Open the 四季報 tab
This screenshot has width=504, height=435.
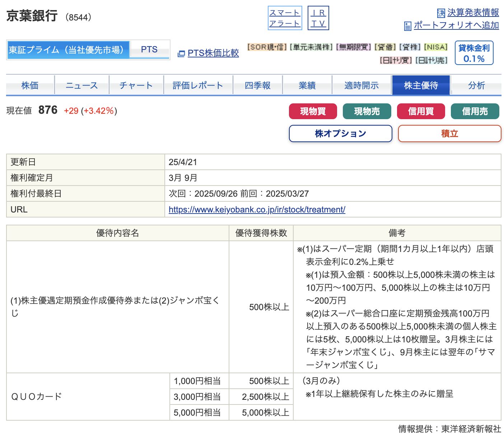tap(258, 85)
